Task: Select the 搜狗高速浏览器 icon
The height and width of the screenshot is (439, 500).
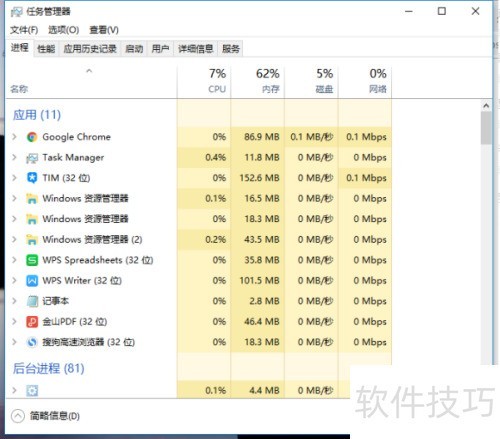Action: pyautogui.click(x=32, y=342)
